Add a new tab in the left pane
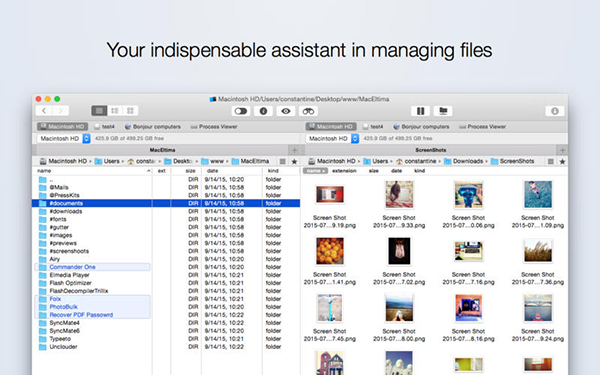The height and width of the screenshot is (375, 600). tap(294, 150)
